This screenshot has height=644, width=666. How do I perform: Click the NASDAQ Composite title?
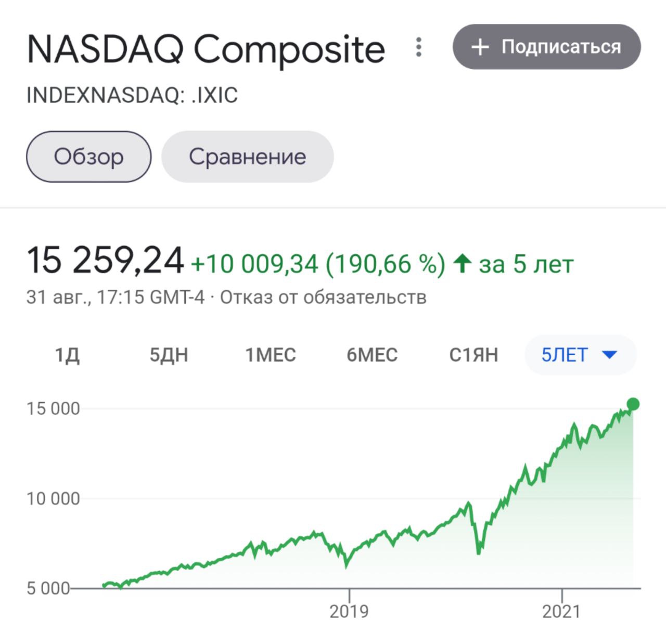[206, 50]
